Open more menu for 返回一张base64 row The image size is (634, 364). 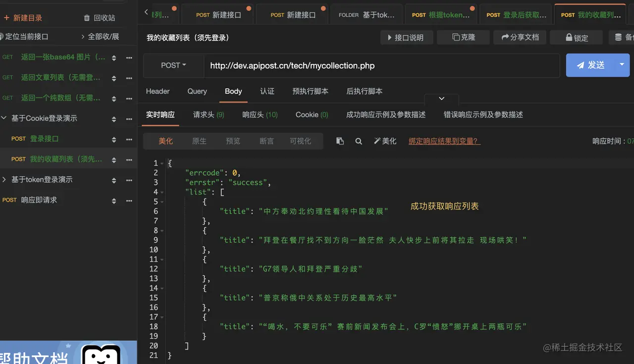[129, 58]
